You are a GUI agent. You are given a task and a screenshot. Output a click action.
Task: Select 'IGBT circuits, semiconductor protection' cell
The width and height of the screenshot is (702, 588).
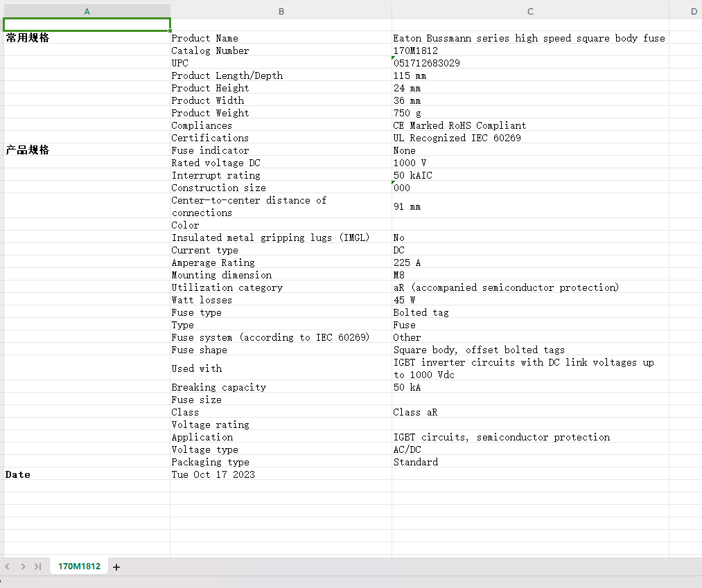(531, 437)
